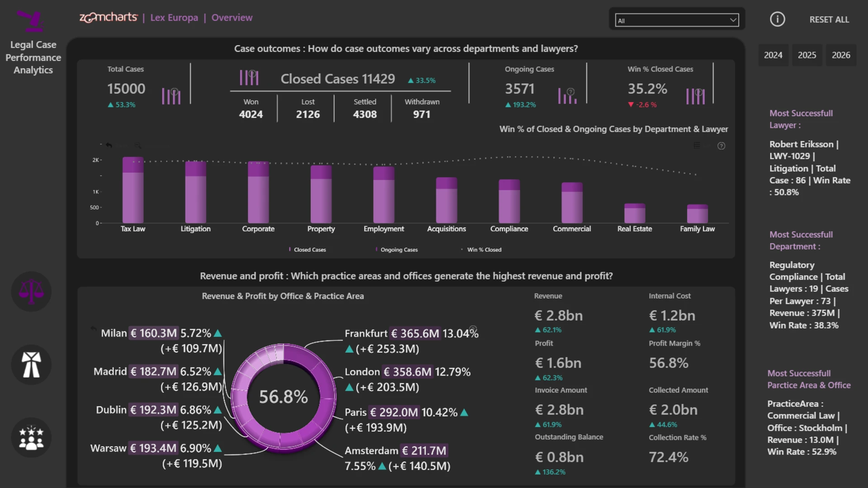Open the chart list menu icon
The width and height of the screenshot is (868, 488).
coord(697,145)
